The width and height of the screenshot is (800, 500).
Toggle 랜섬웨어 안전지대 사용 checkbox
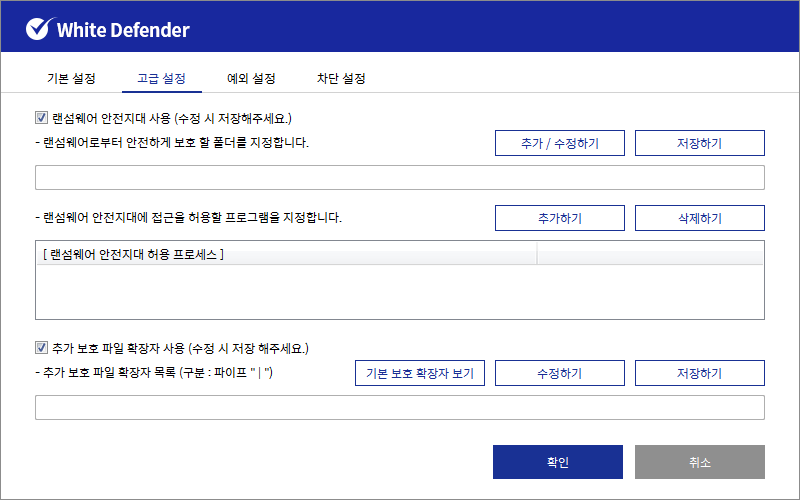(42, 117)
